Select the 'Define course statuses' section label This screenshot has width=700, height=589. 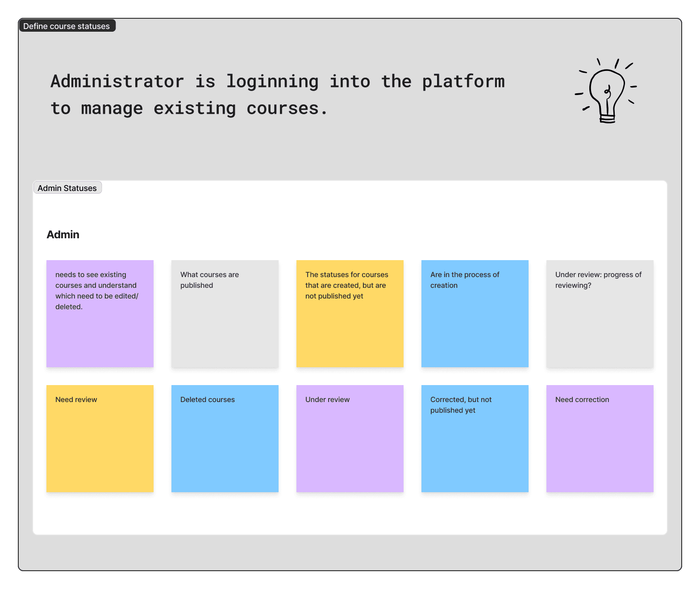point(67,26)
